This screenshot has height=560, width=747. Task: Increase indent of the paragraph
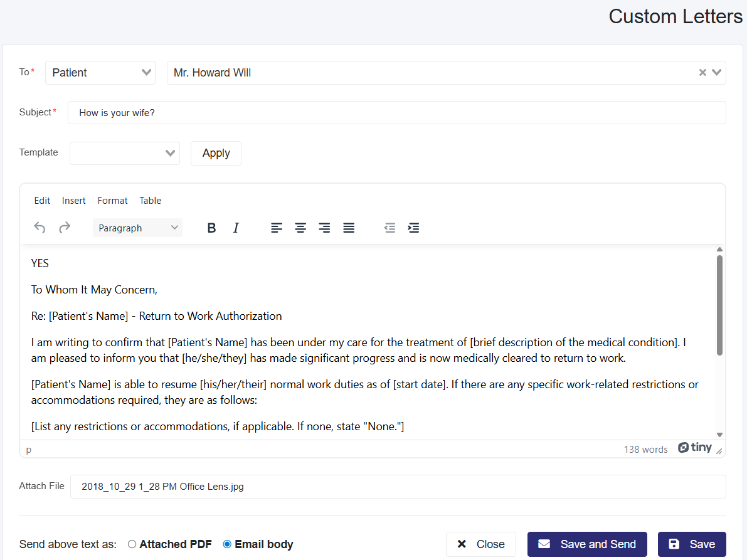[413, 228]
